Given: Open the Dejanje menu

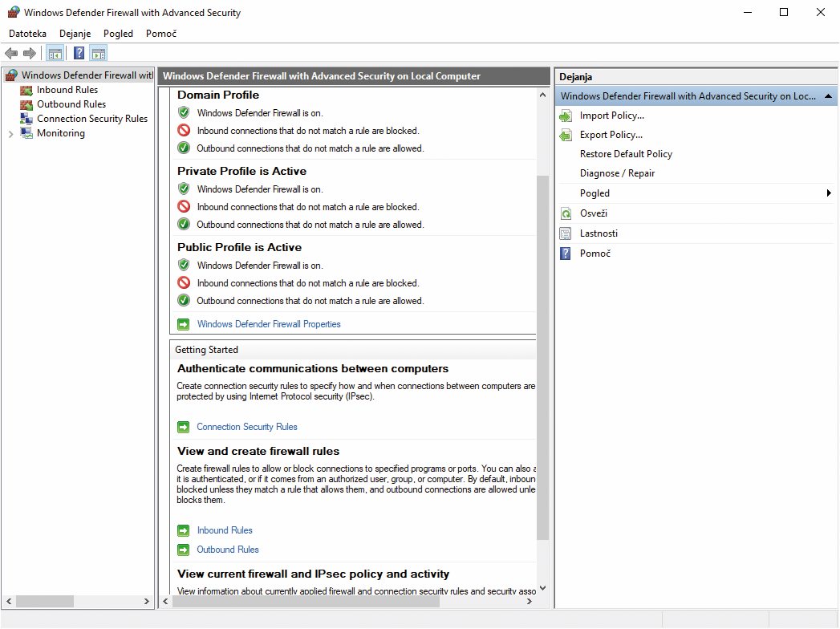Looking at the screenshot, I should click(x=75, y=33).
